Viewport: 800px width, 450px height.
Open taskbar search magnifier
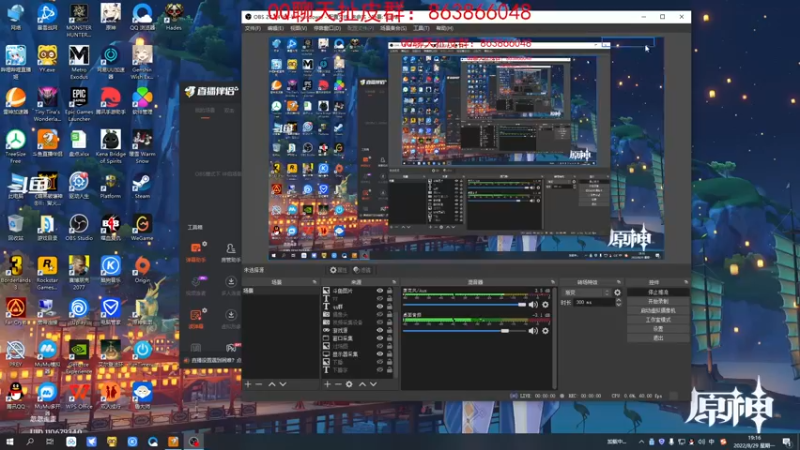coord(30,442)
